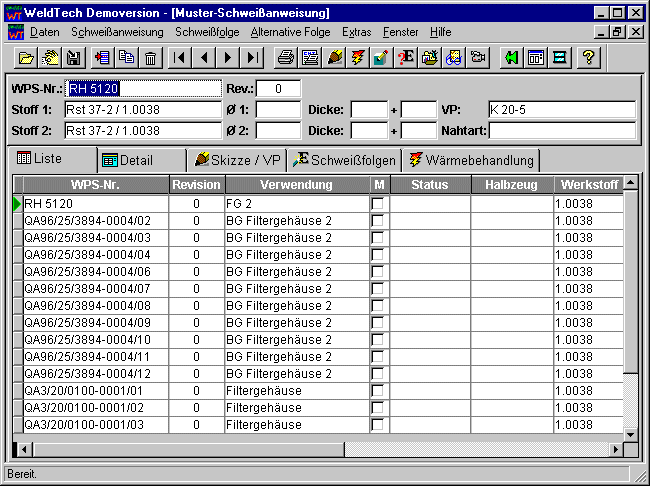Click the trash can delete icon
This screenshot has height=486, width=650.
click(151, 57)
